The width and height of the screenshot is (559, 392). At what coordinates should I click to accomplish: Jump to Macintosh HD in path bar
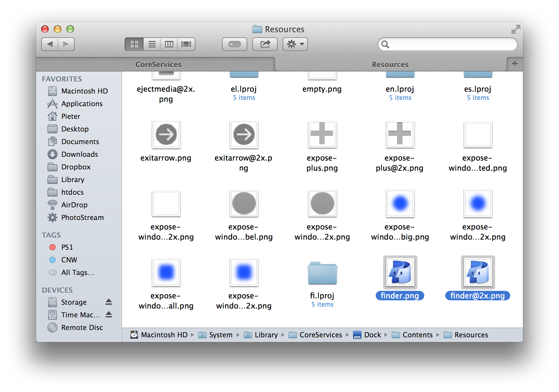pyautogui.click(x=159, y=335)
